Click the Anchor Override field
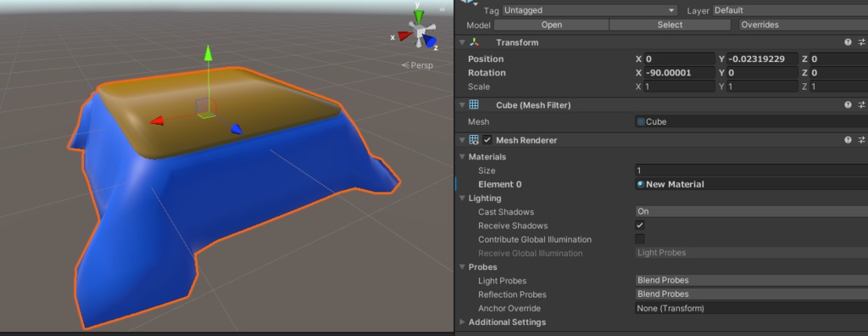The image size is (868, 336). tap(751, 308)
